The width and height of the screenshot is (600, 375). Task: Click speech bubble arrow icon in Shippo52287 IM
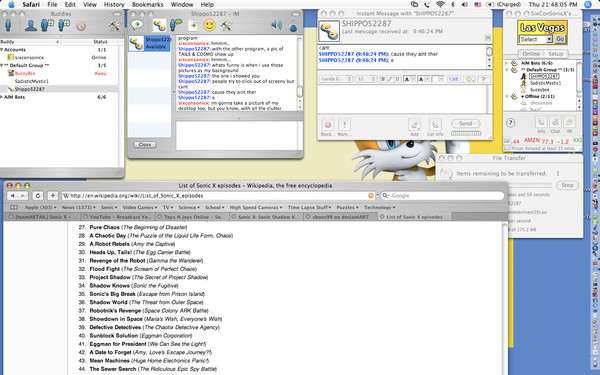point(137,25)
